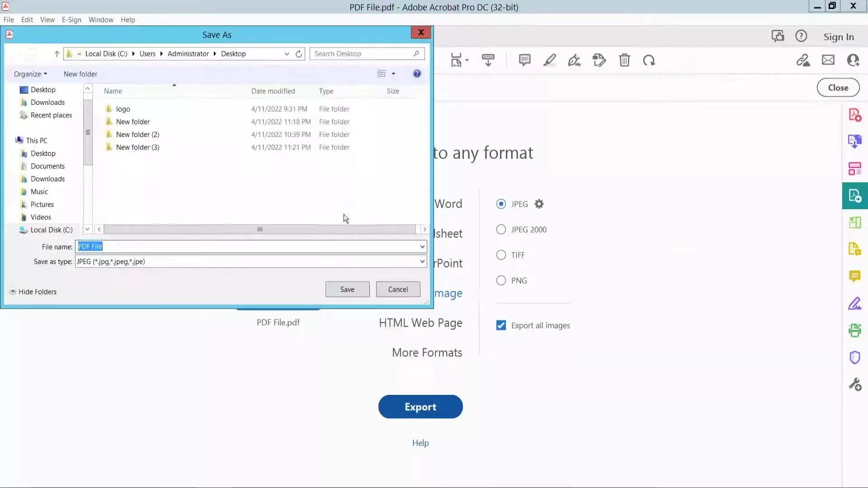Select the Highlight tool in the toolbar
The image size is (868, 488).
pyautogui.click(x=550, y=60)
